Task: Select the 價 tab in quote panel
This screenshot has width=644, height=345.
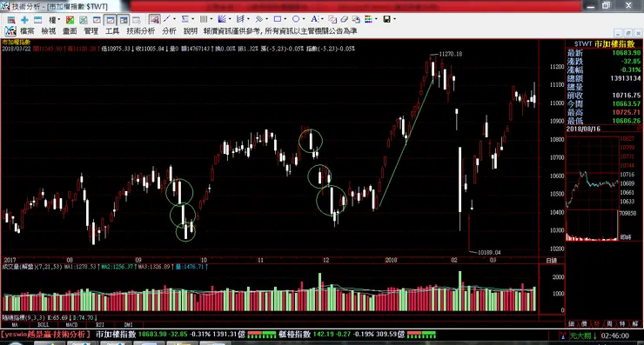Action: tap(584, 323)
